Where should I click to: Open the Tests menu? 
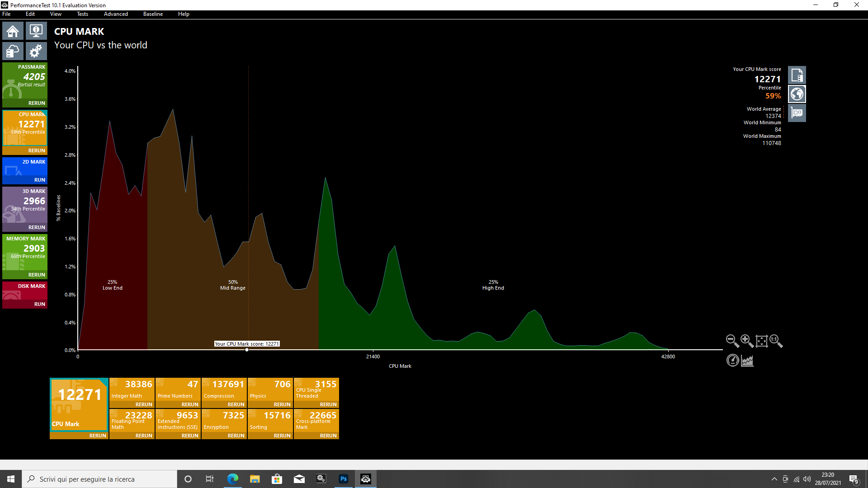[x=82, y=14]
